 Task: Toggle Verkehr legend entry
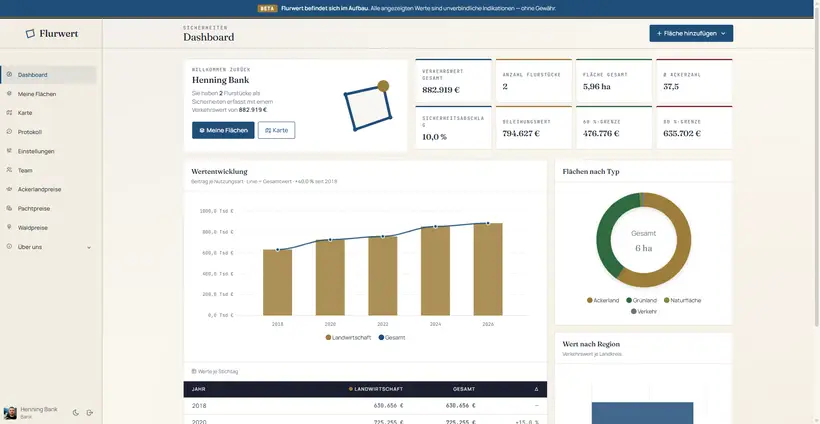coord(644,312)
